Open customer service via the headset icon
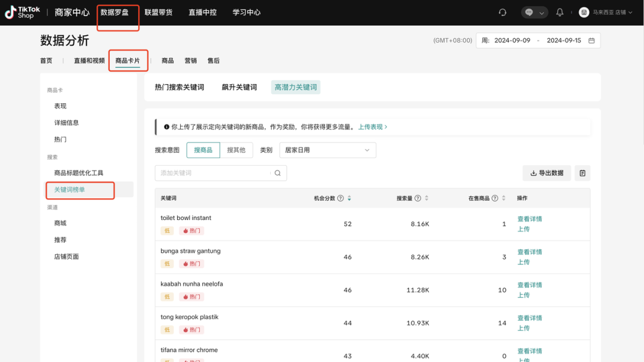 click(501, 12)
